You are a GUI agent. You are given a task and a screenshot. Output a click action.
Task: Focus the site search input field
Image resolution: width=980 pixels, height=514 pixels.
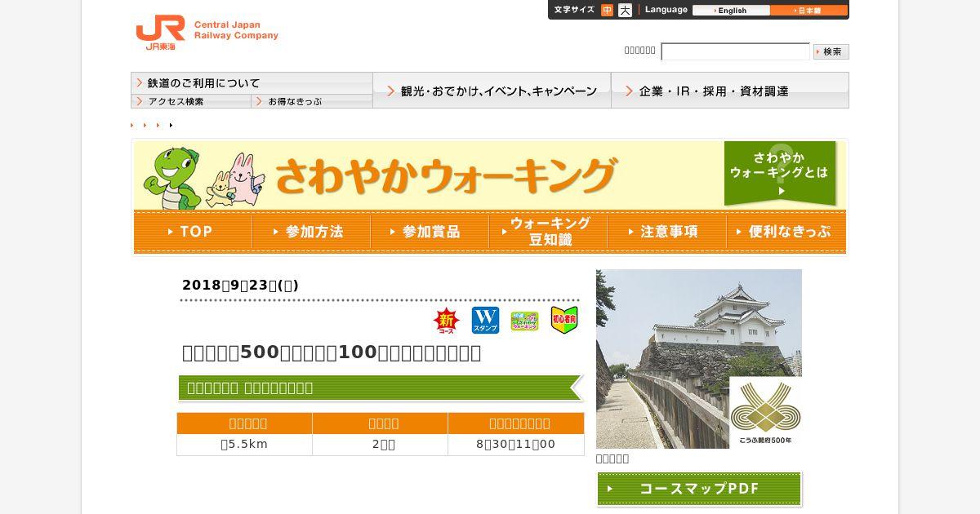tap(735, 51)
